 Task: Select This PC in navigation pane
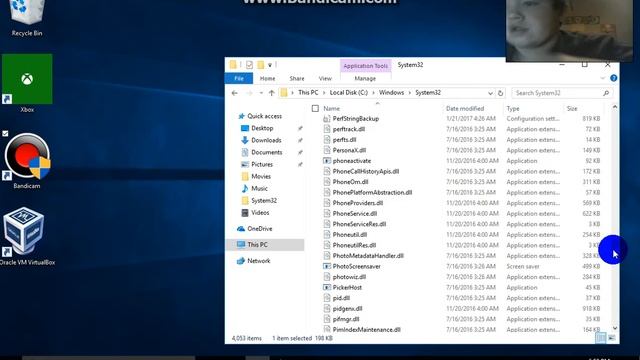(x=265, y=244)
